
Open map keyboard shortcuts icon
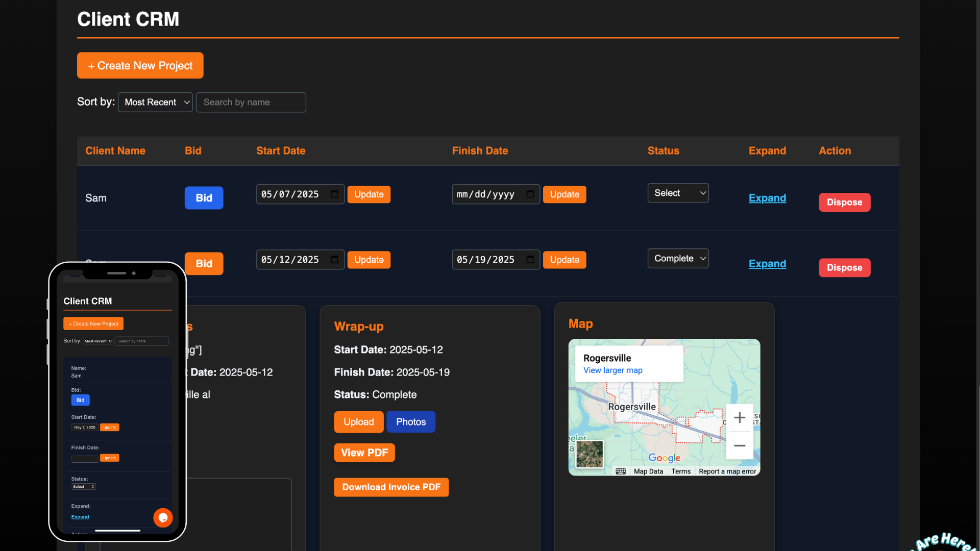click(620, 471)
